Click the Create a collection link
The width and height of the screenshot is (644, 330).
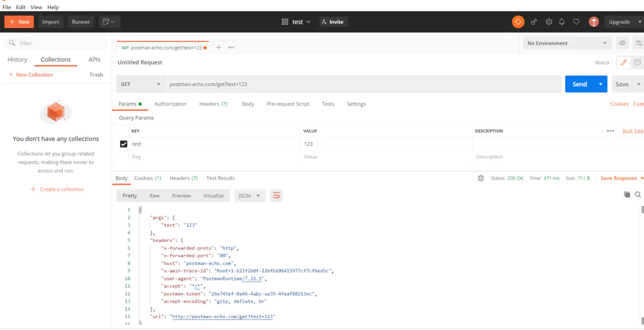coord(57,189)
